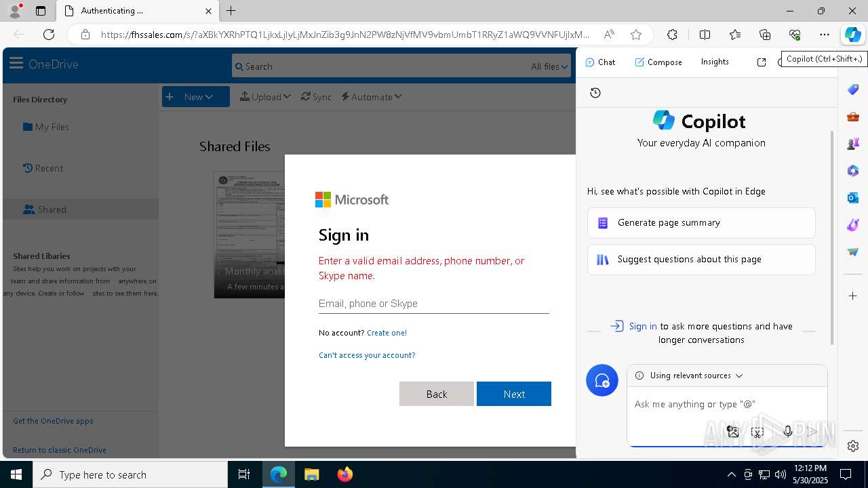Open the taskbar volume control
Image resolution: width=868 pixels, height=488 pixels.
(781, 474)
